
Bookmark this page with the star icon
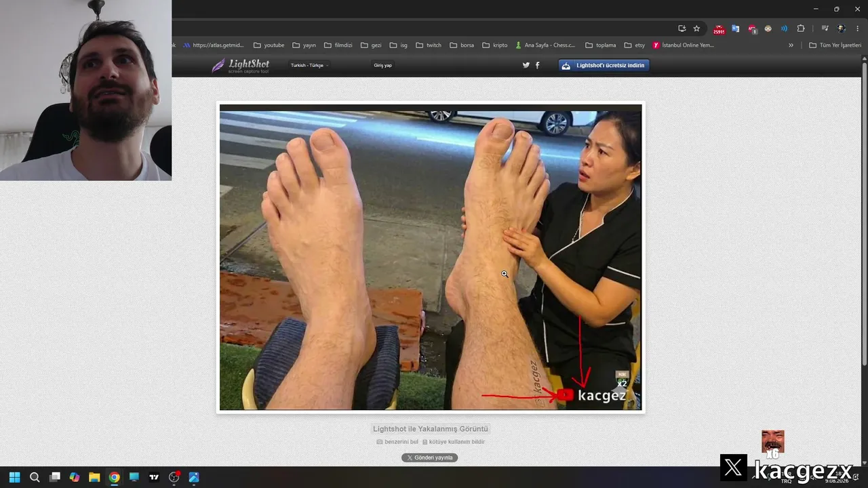pyautogui.click(x=696, y=28)
